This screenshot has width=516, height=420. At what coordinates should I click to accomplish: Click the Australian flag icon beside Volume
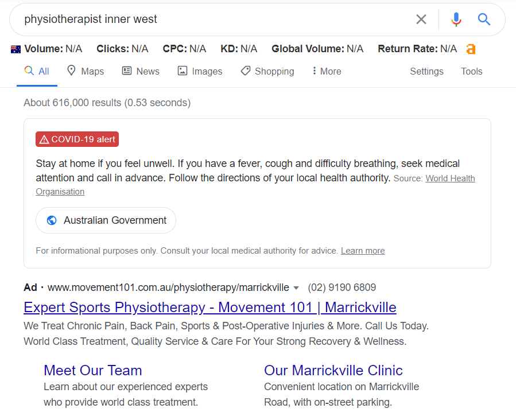click(x=16, y=49)
